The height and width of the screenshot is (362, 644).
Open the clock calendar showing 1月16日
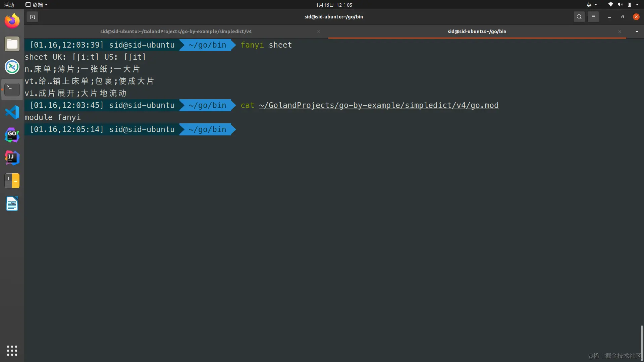click(334, 5)
